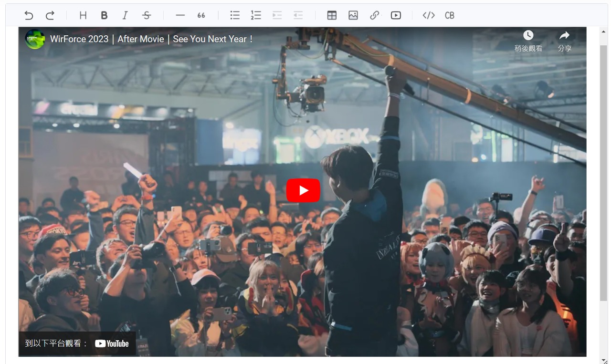Apply heading format with the H icon
Screen dimensions: 611x364
tap(83, 15)
